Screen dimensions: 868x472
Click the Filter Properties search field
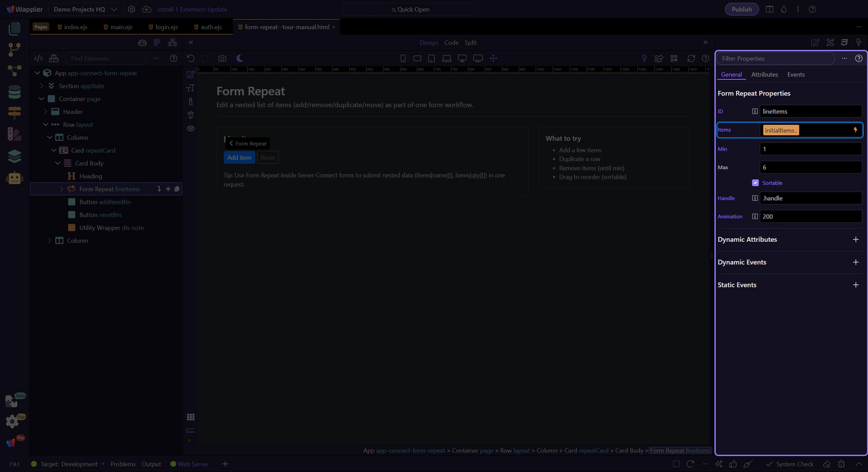pos(775,58)
